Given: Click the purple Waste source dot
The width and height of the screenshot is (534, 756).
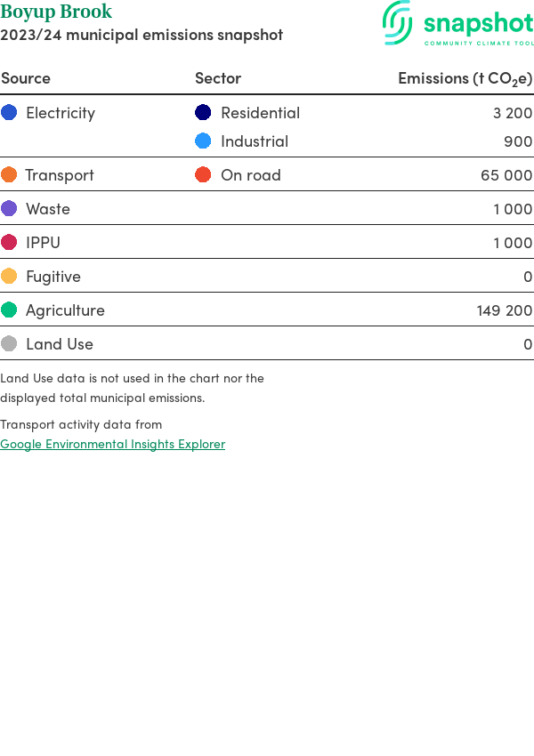Looking at the screenshot, I should (x=9, y=209).
